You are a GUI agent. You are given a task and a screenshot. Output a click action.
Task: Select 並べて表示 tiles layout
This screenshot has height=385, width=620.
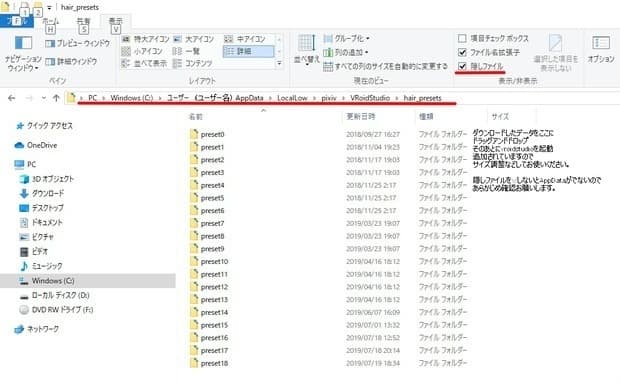pos(144,63)
